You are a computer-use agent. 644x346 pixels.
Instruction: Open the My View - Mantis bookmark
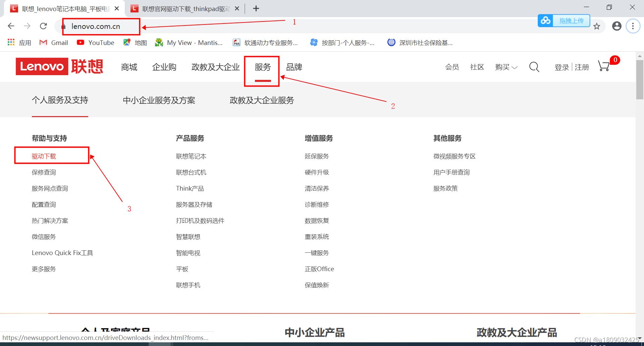coord(189,43)
